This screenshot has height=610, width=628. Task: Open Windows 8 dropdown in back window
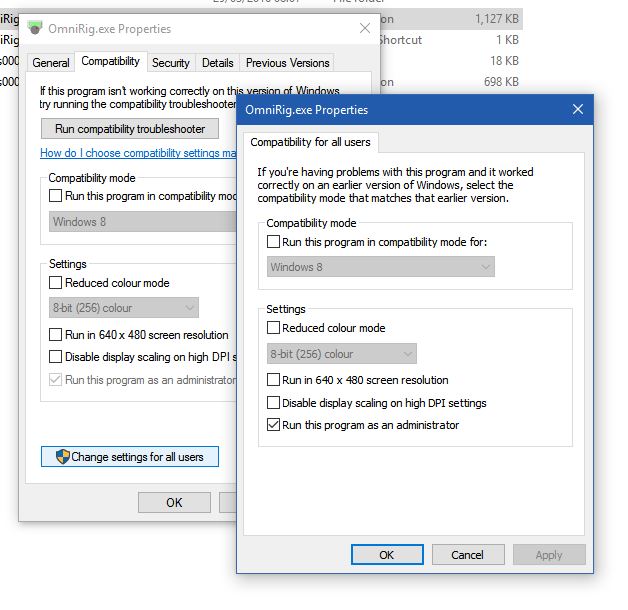pos(143,221)
